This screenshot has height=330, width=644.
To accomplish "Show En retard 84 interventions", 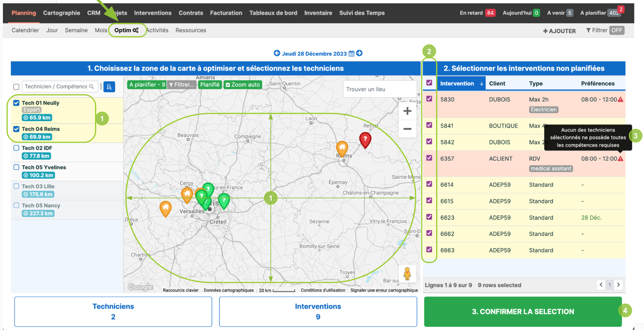I will point(478,13).
